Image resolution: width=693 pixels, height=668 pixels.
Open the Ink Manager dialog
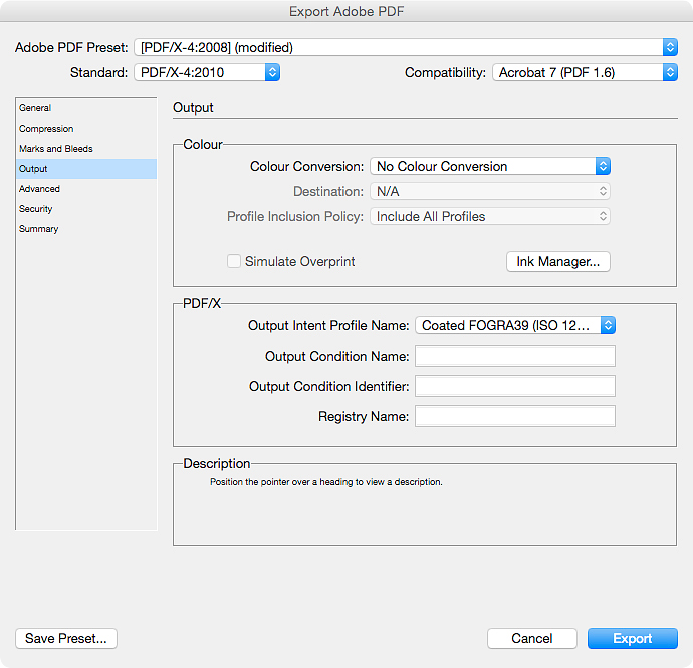[558, 262]
